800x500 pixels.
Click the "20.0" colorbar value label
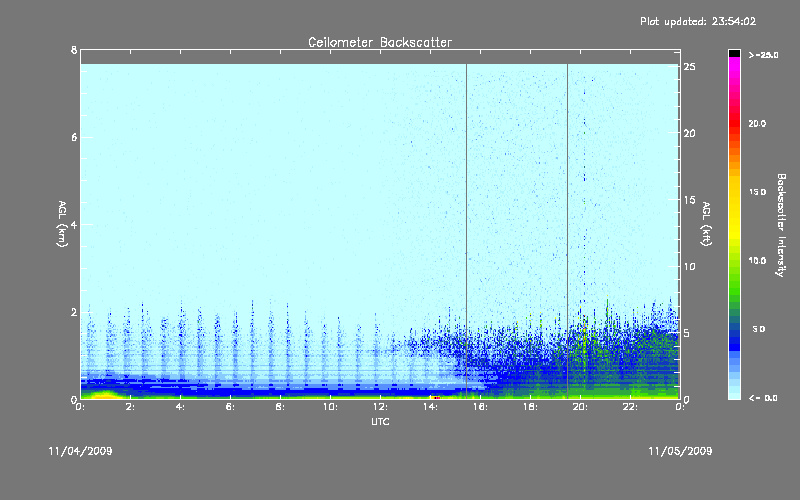757,124
